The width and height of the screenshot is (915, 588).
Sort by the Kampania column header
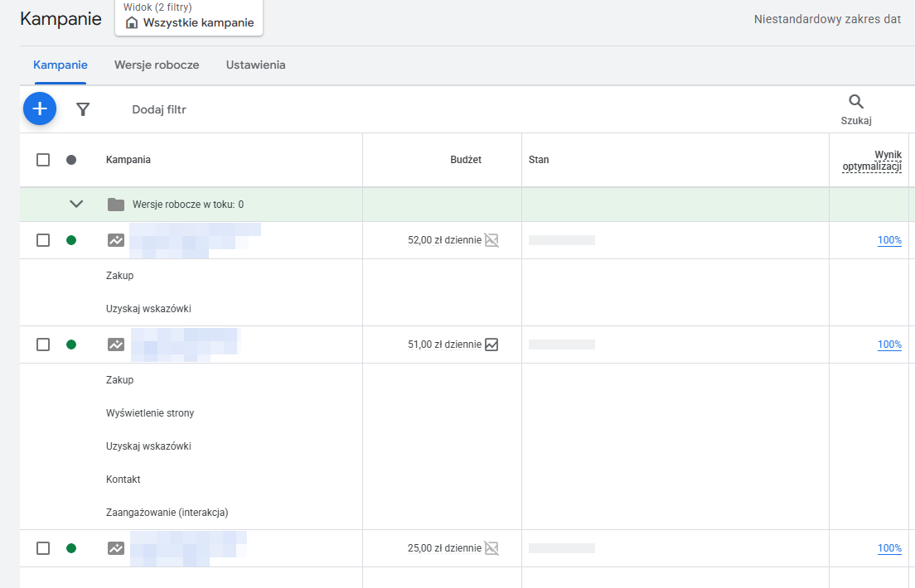(128, 159)
